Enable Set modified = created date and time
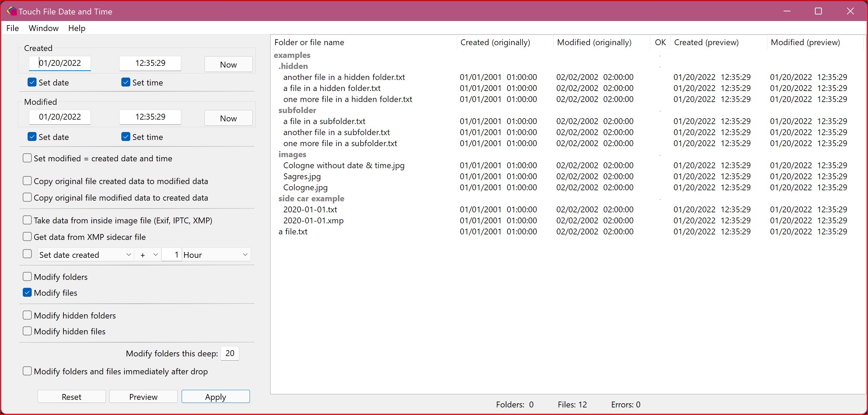 [27, 158]
